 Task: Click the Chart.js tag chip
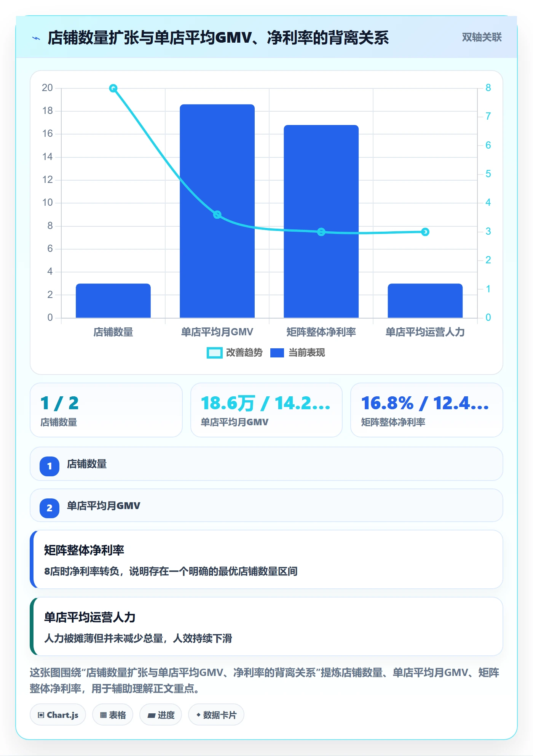(x=58, y=715)
